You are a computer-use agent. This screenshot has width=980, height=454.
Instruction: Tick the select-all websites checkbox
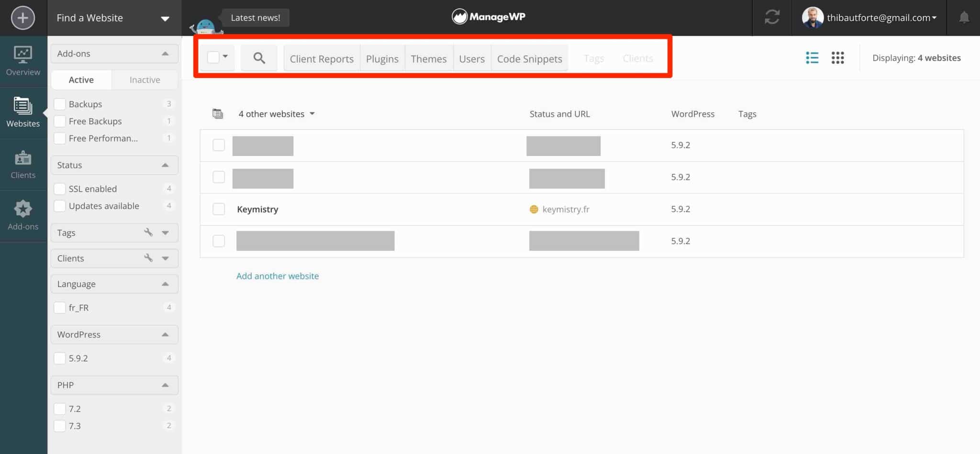(213, 57)
